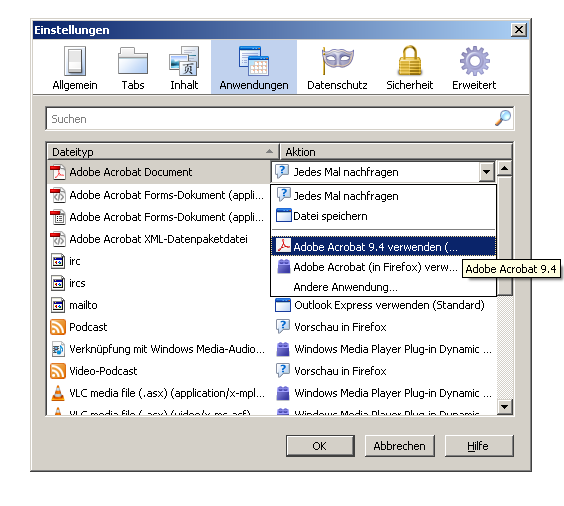Choose Andere Anwendung... option
The image size is (564, 506).
tap(383, 287)
